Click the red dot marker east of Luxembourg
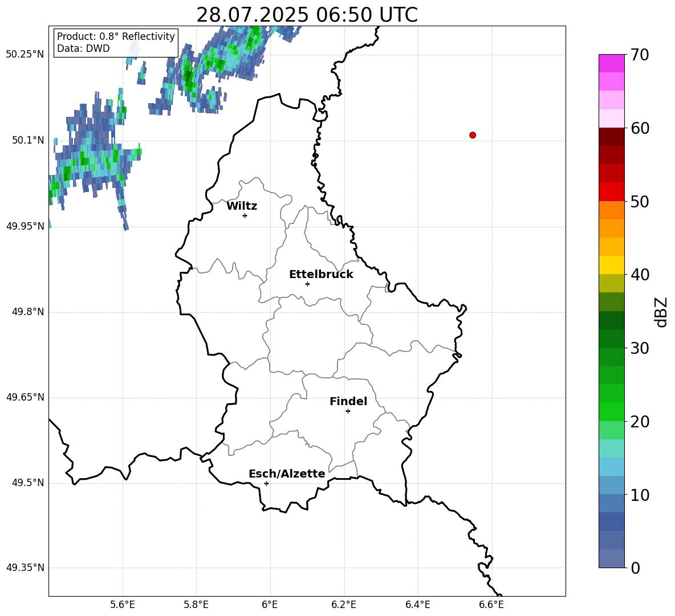The width and height of the screenshot is (675, 616). 473,135
